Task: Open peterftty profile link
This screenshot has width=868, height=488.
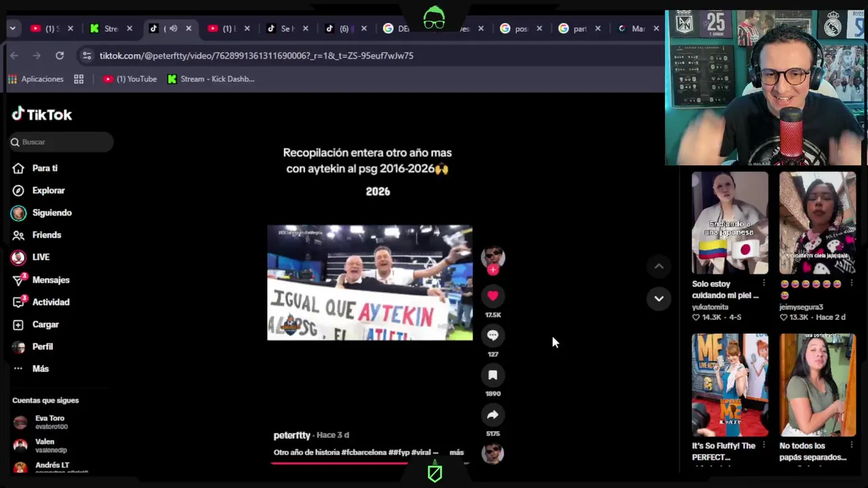Action: [292, 435]
